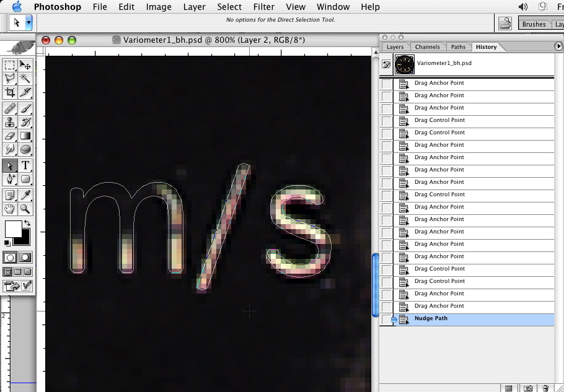Open the Brushes palette tab
The width and height of the screenshot is (564, 392).
tap(534, 24)
